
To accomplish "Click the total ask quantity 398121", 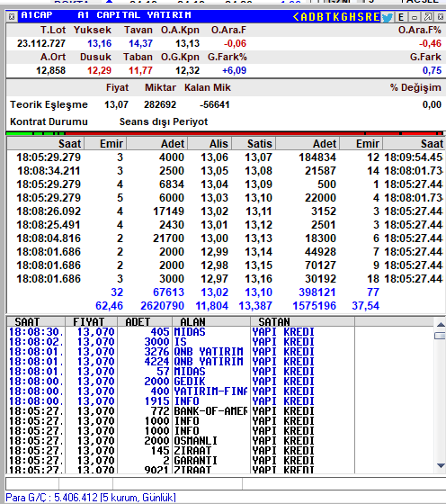I will click(x=317, y=292).
